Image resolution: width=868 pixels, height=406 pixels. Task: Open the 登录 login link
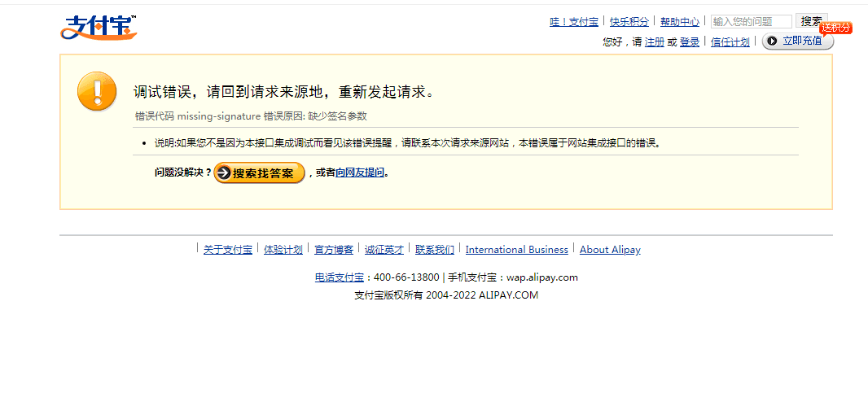coord(689,41)
